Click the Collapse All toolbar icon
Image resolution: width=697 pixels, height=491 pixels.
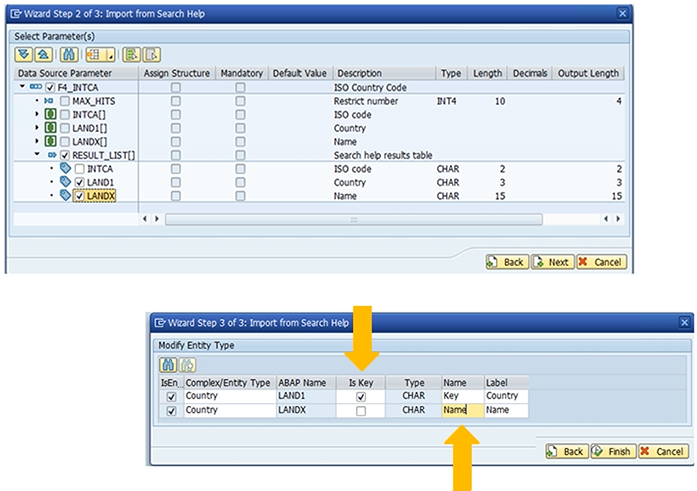click(45, 54)
